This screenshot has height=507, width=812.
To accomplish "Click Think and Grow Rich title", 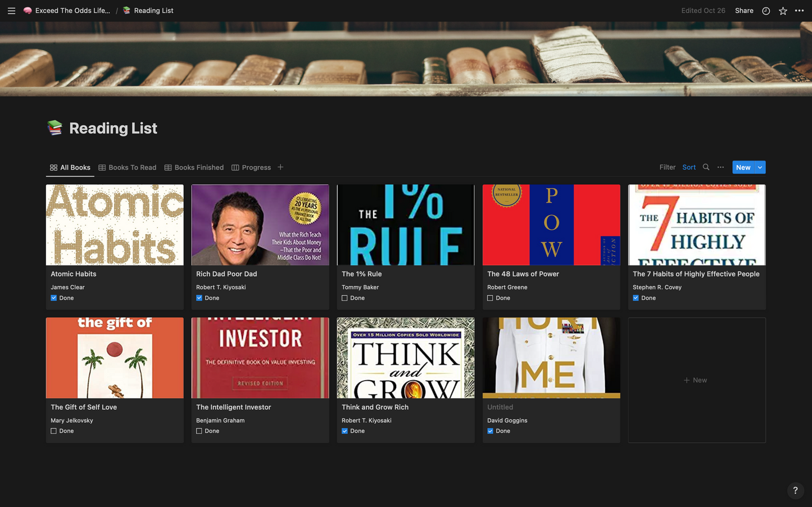I will pyautogui.click(x=375, y=407).
